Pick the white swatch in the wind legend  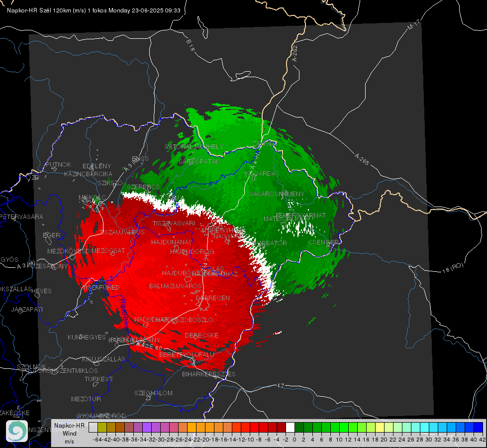[290, 427]
